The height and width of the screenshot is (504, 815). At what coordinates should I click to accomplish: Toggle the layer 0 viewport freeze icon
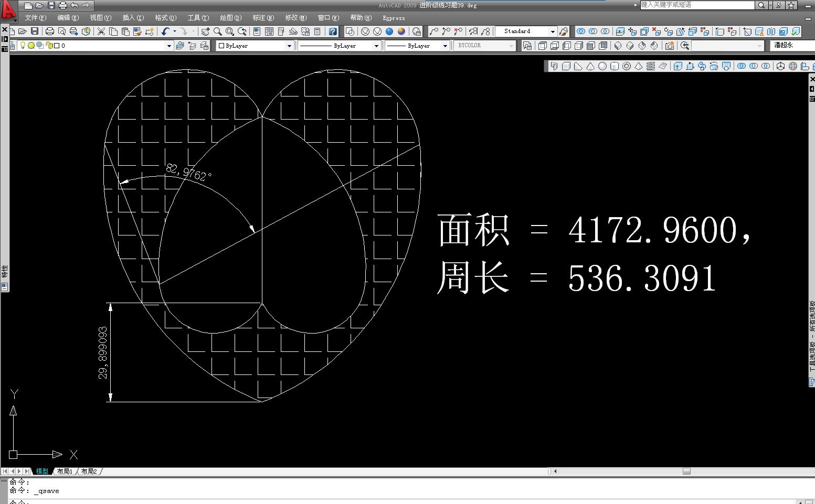[x=40, y=46]
